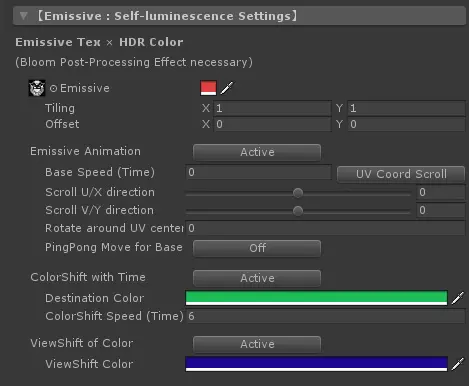469x386 pixels.
Task: Toggle ViewShift of Color Active button
Action: coord(257,344)
